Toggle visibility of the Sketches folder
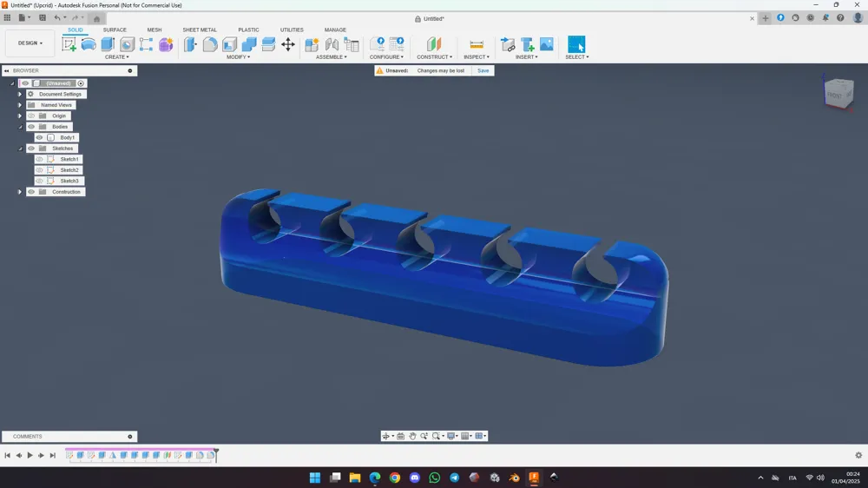The height and width of the screenshot is (488, 868). [x=31, y=148]
